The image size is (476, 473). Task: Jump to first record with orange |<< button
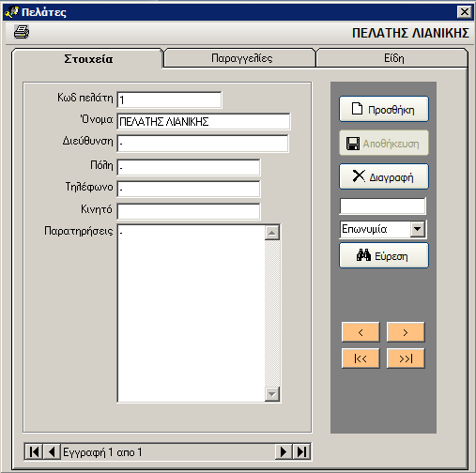click(x=361, y=359)
